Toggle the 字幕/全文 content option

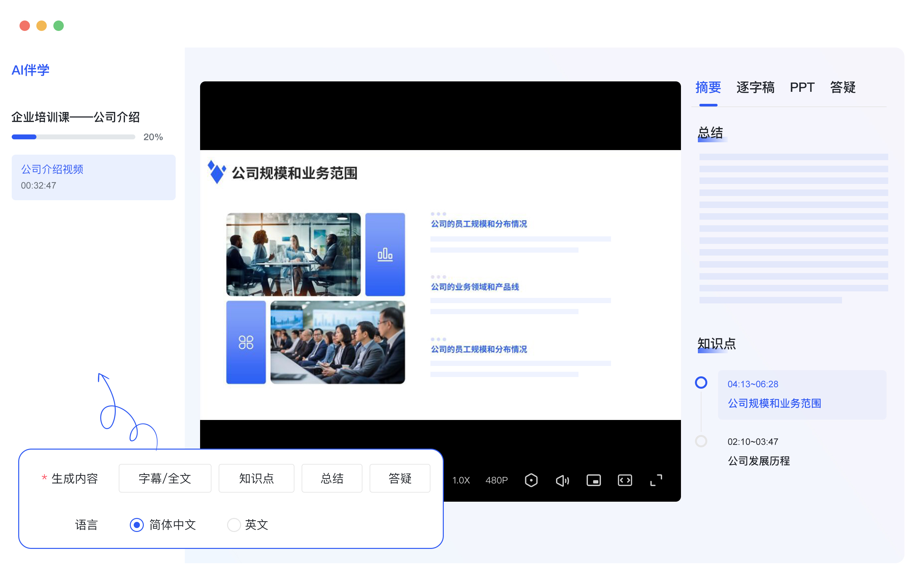[165, 478]
